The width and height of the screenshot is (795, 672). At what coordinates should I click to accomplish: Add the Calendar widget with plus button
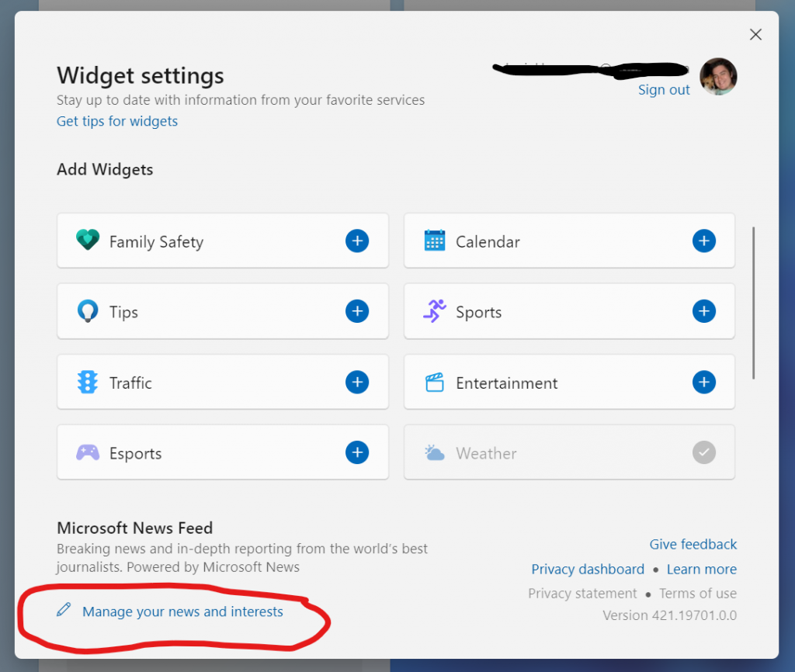click(x=703, y=241)
